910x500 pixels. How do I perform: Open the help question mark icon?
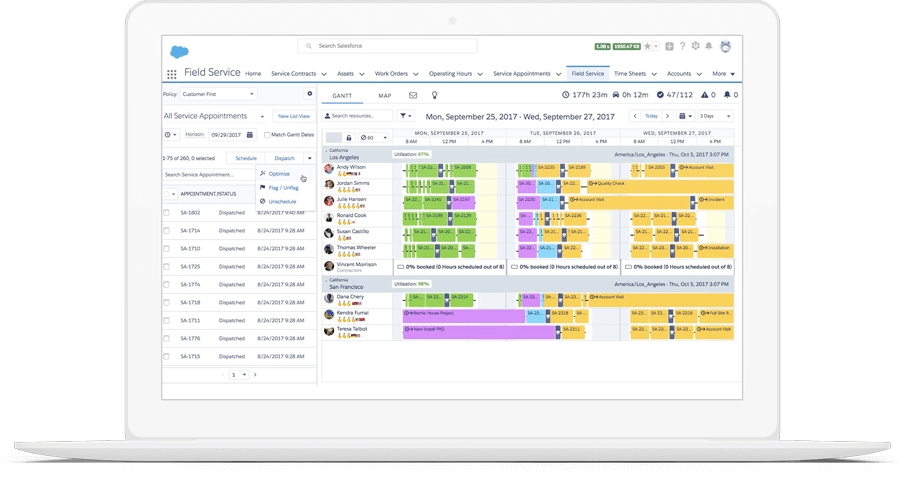point(682,46)
